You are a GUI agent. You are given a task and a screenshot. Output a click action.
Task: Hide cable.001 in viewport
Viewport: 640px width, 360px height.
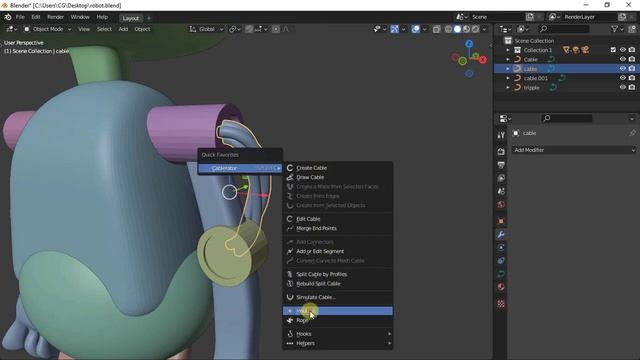click(622, 78)
